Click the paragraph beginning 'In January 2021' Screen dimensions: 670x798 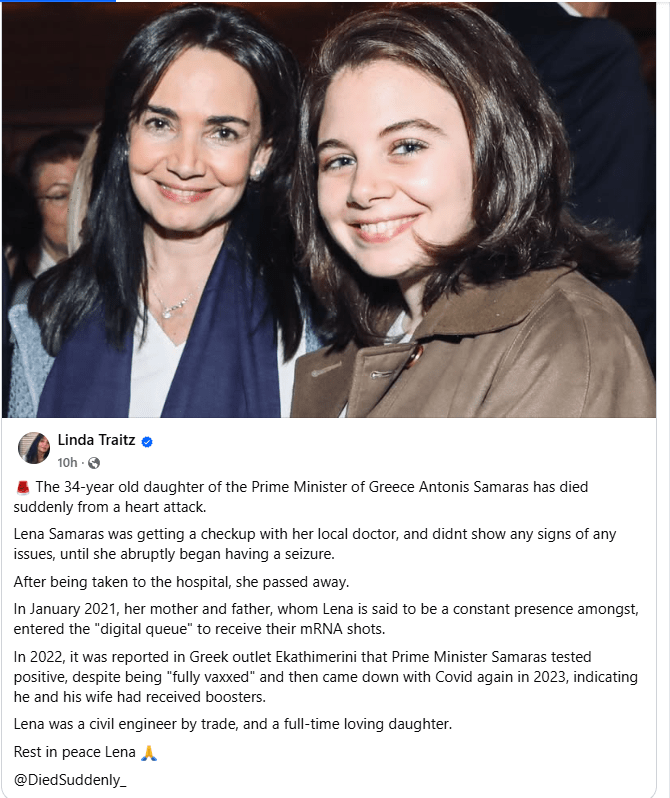(326, 619)
